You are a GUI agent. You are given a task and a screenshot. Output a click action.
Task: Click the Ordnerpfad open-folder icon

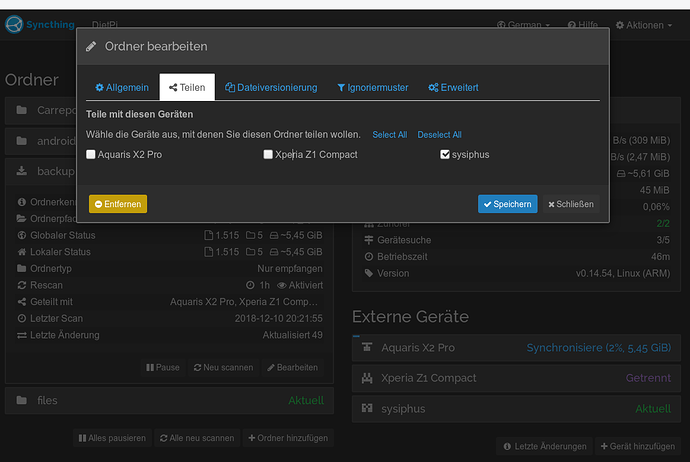(22, 218)
